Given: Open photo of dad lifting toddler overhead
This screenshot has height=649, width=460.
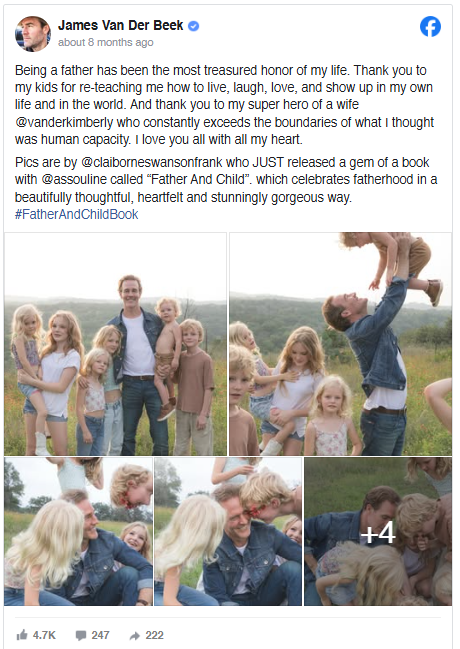Looking at the screenshot, I should (x=340, y=344).
